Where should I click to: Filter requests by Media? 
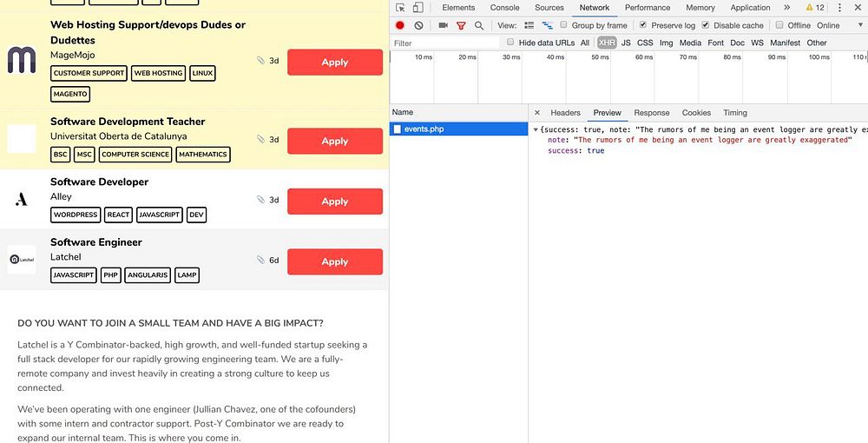(690, 43)
